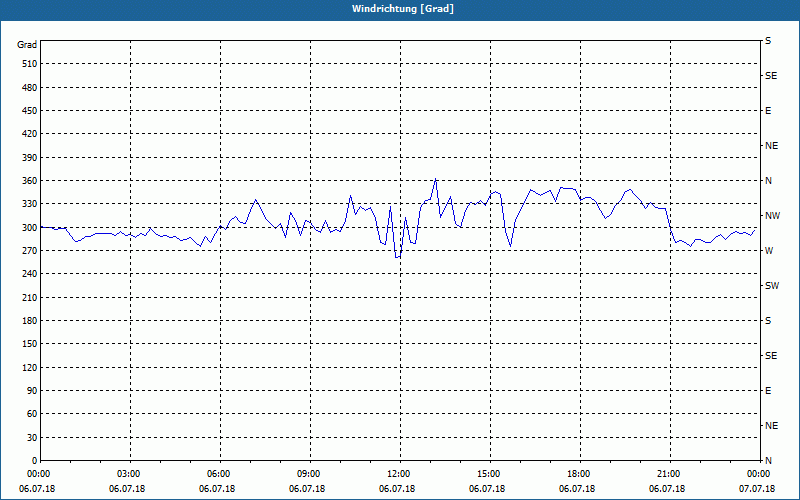Screen dimensions: 800x500
Task: Select the Grad unit label on left axis
Action: tap(27, 45)
